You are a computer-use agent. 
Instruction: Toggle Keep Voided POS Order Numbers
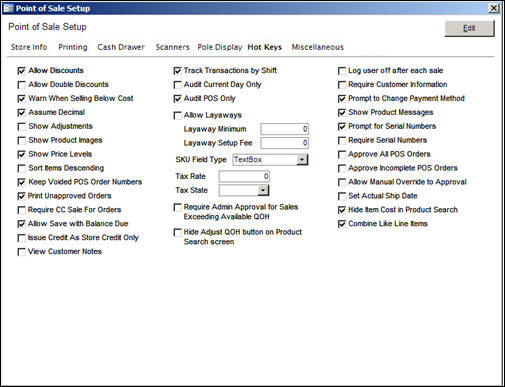pos(22,183)
